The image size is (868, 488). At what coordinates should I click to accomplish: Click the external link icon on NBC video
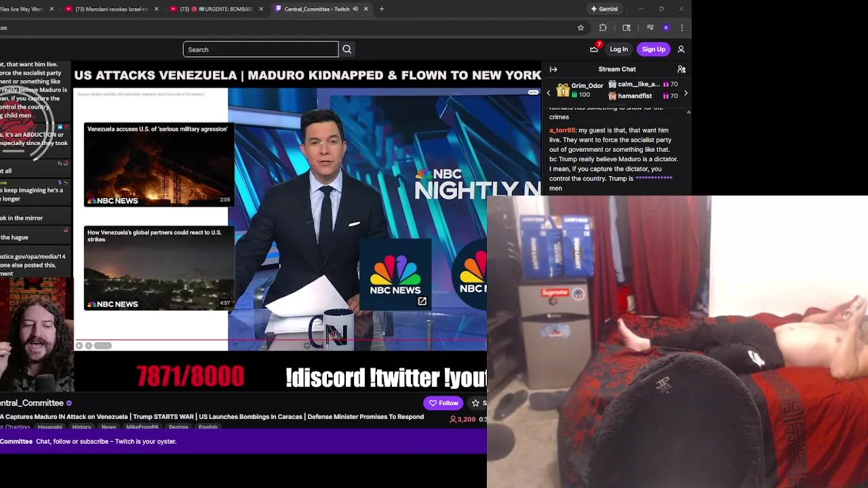pos(422,301)
